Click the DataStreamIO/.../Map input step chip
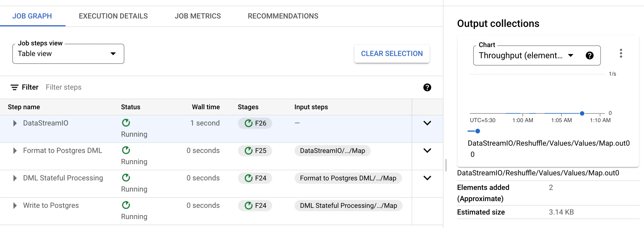 [332, 151]
